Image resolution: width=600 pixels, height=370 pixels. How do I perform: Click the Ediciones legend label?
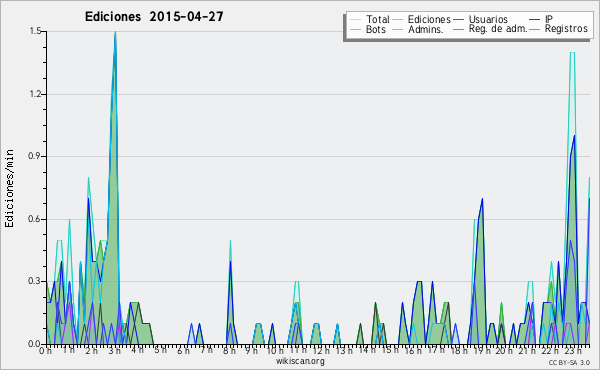pyautogui.click(x=429, y=19)
